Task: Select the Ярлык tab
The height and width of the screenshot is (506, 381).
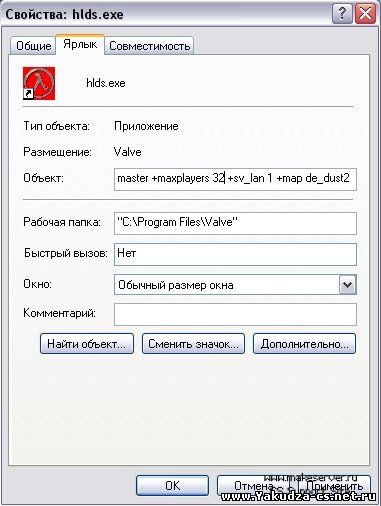Action: (x=80, y=44)
